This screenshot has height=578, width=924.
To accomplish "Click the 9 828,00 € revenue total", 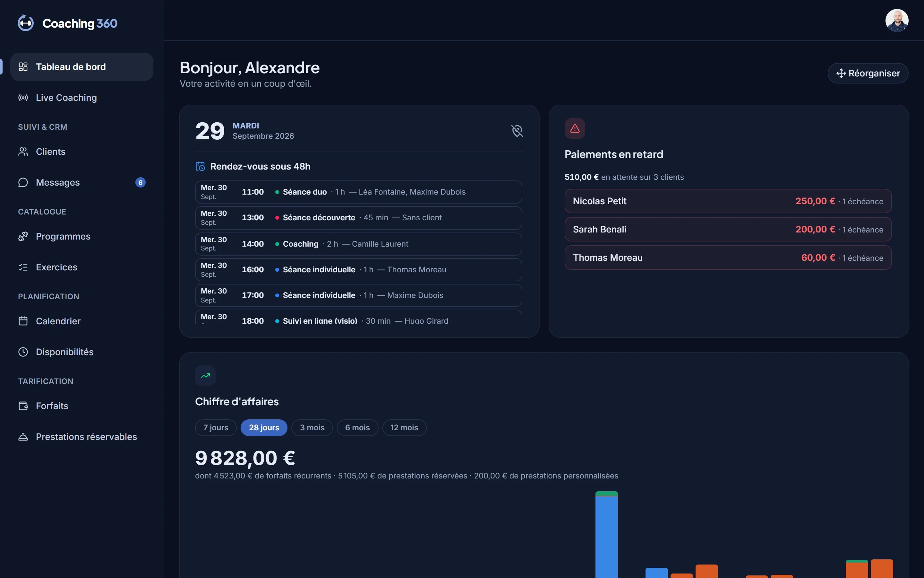I will [245, 458].
